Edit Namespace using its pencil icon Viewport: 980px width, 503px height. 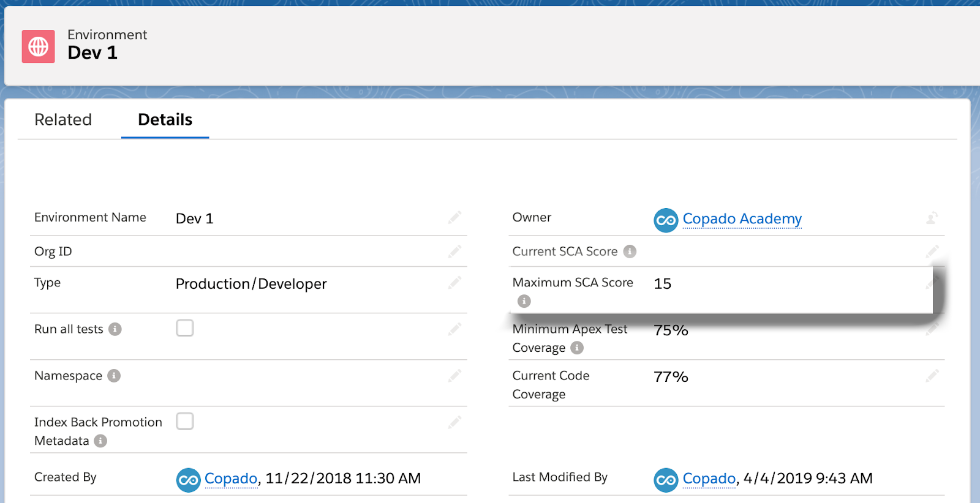pyautogui.click(x=454, y=376)
